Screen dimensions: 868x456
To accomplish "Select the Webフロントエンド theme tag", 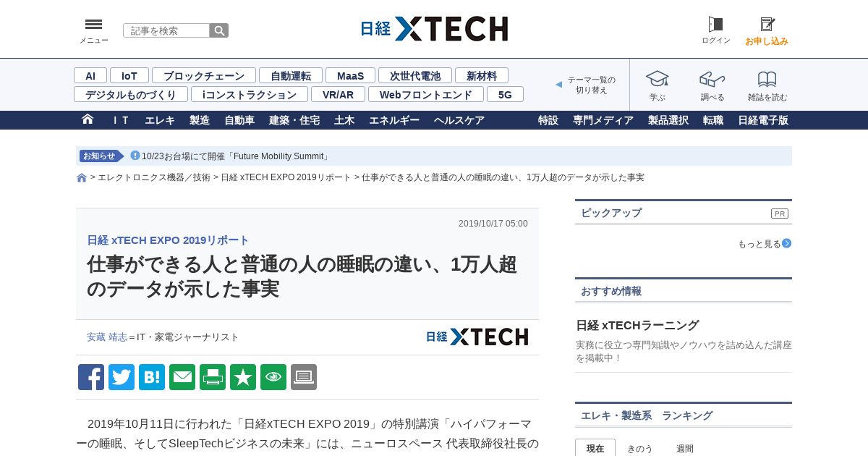I will pos(426,94).
